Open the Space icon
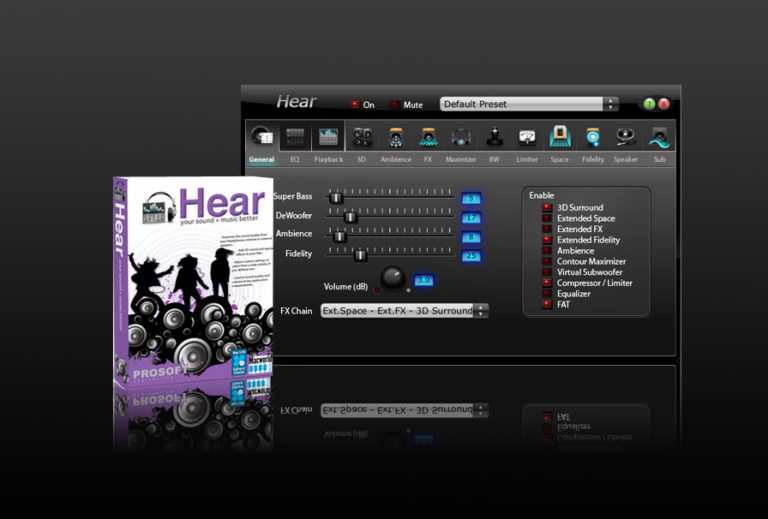This screenshot has height=519, width=768. click(560, 136)
